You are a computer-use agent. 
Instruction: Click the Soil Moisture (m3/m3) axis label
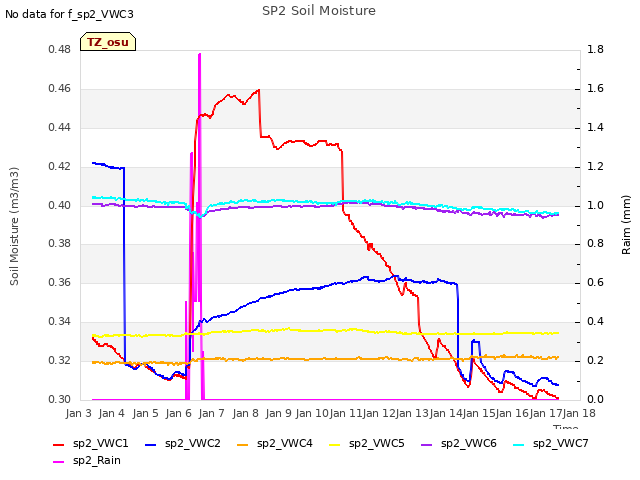pos(14,226)
